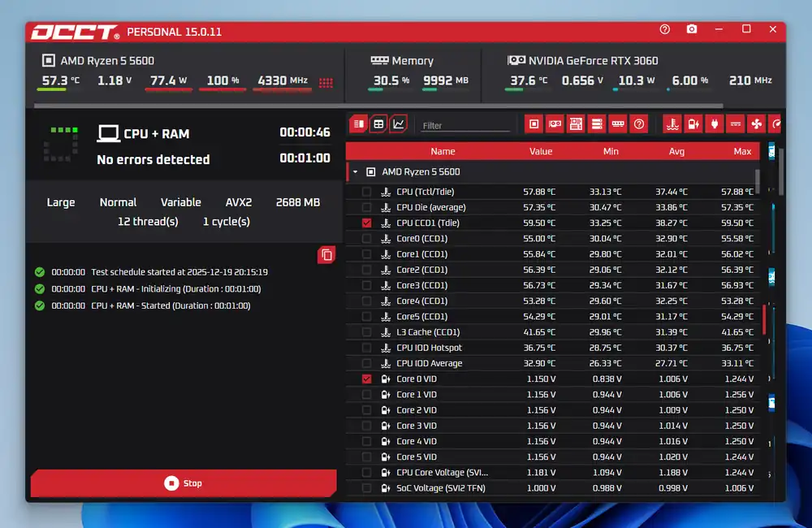Click the screenshot camera icon in title bar
The height and width of the screenshot is (528, 812).
coord(692,29)
